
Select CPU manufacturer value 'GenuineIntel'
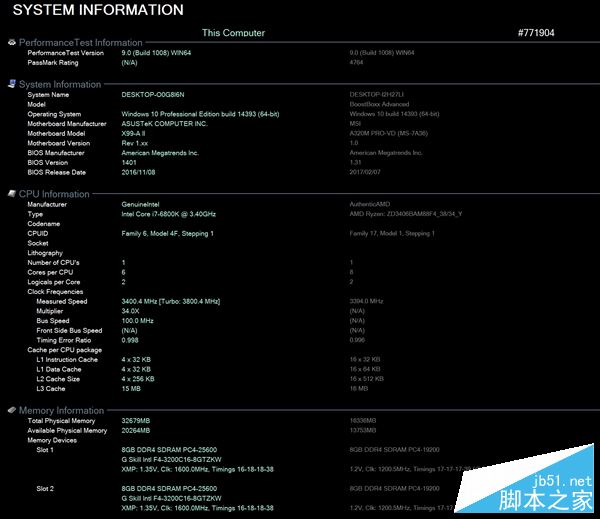[140, 204]
